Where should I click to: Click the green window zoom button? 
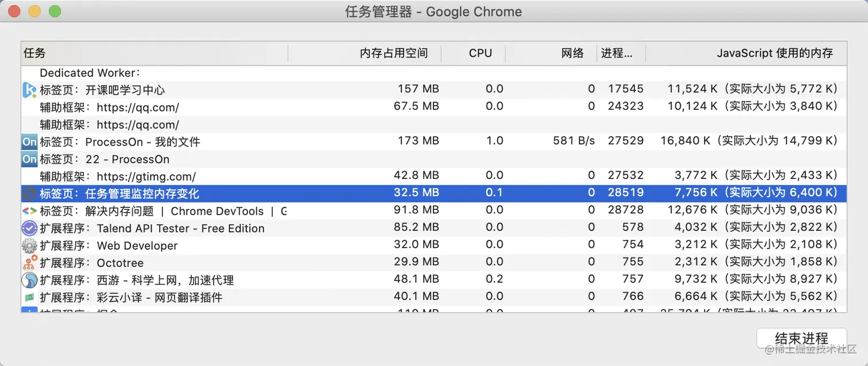pos(55,11)
